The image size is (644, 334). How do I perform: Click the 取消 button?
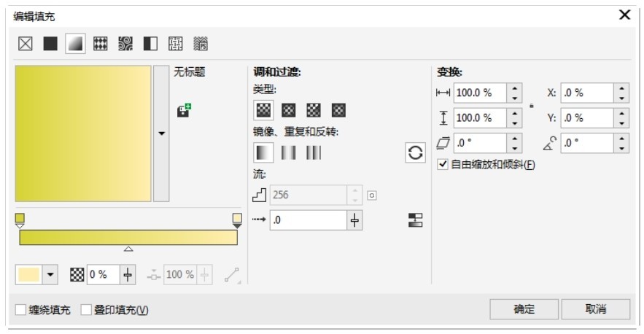[x=596, y=309]
